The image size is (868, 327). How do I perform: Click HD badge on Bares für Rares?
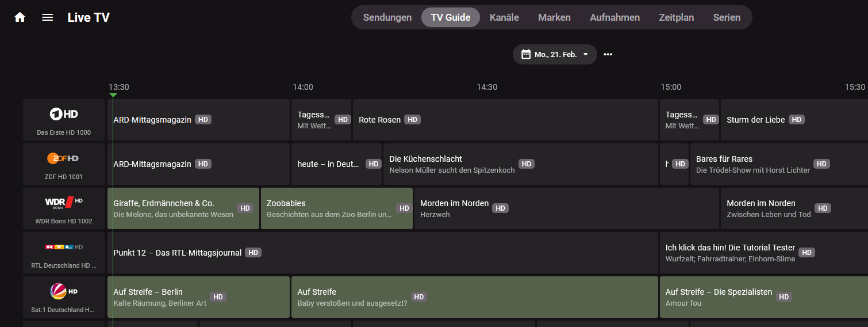pyautogui.click(x=821, y=164)
